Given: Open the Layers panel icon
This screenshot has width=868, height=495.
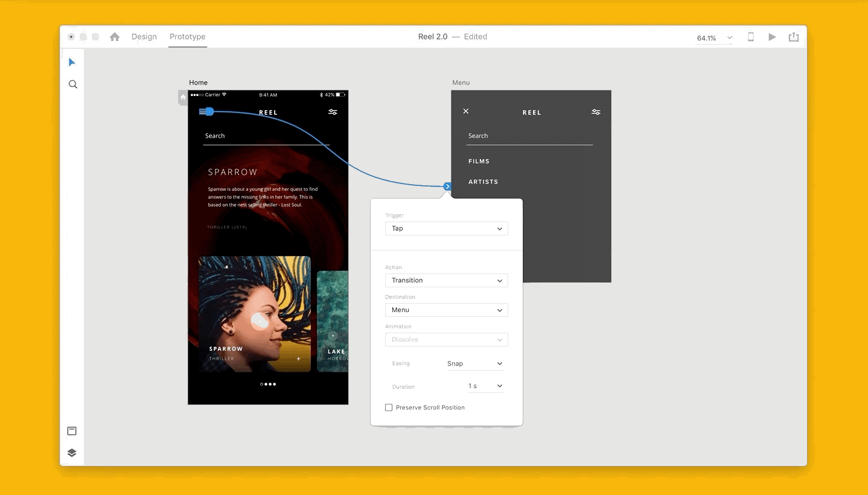Looking at the screenshot, I should (x=72, y=453).
